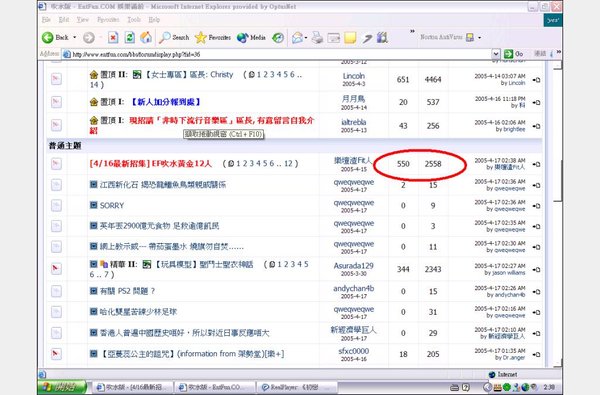This screenshot has height=395, width=600.
Task: Open the File menu
Action: point(46,20)
